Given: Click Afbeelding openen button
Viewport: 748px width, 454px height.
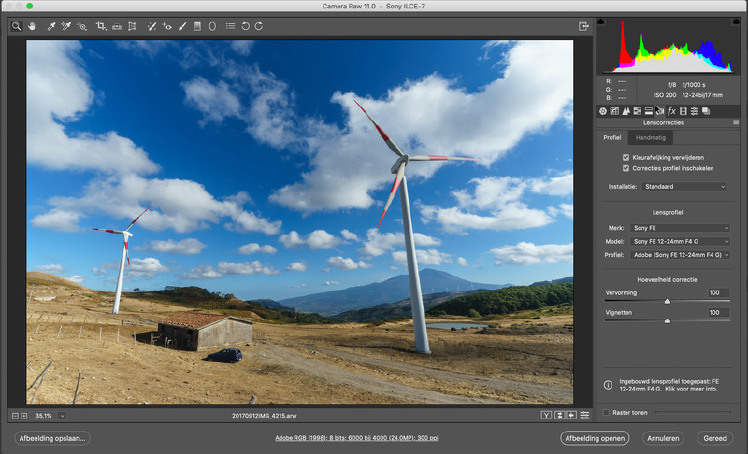Looking at the screenshot, I should 595,438.
